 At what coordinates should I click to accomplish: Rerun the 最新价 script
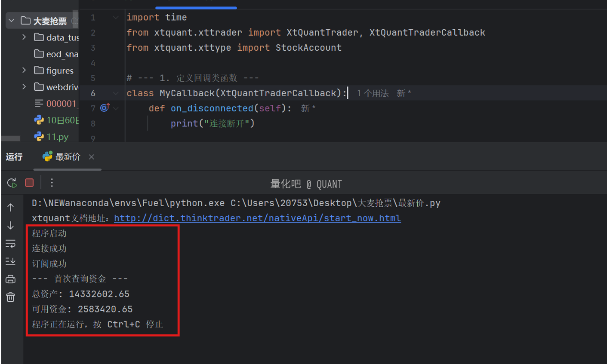pyautogui.click(x=12, y=183)
